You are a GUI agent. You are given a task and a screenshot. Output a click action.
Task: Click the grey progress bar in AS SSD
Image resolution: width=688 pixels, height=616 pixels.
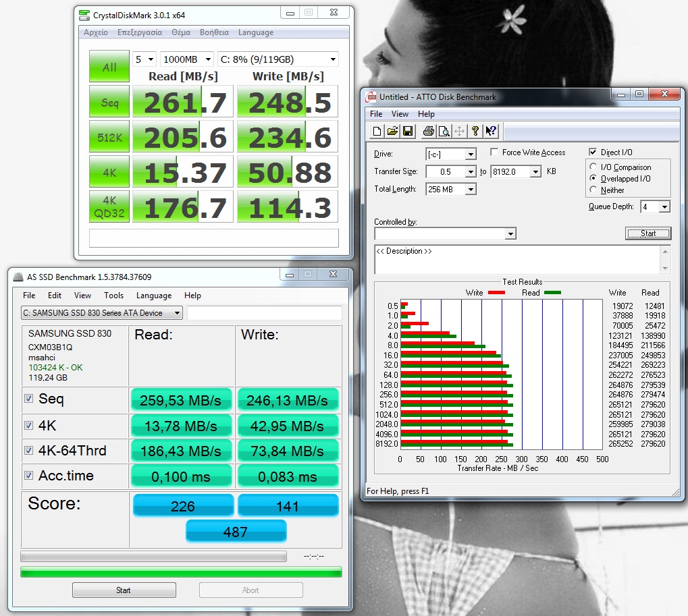pos(153,557)
